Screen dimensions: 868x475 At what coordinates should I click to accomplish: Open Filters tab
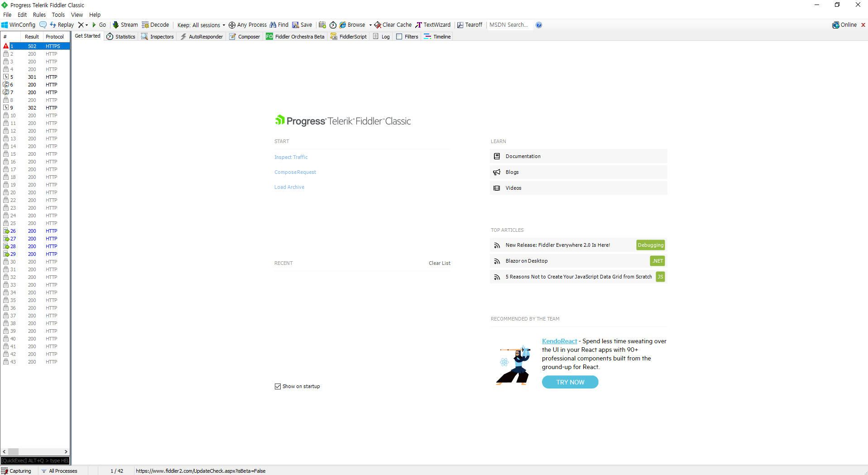coord(407,37)
